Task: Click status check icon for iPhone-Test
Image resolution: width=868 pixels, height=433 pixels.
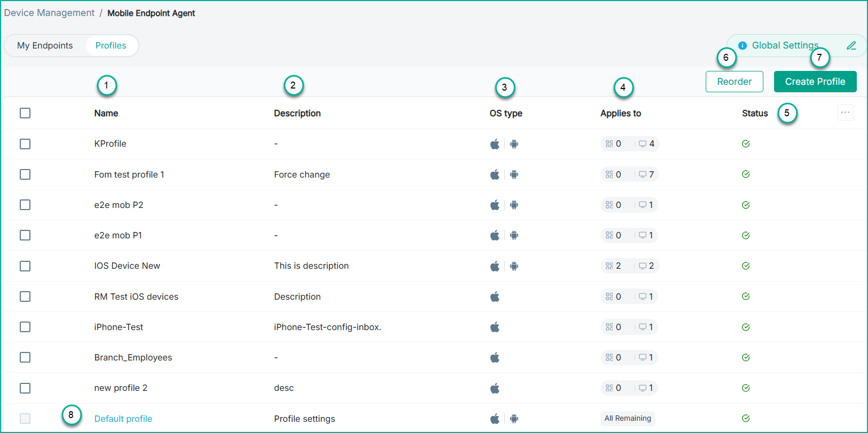Action: [746, 327]
